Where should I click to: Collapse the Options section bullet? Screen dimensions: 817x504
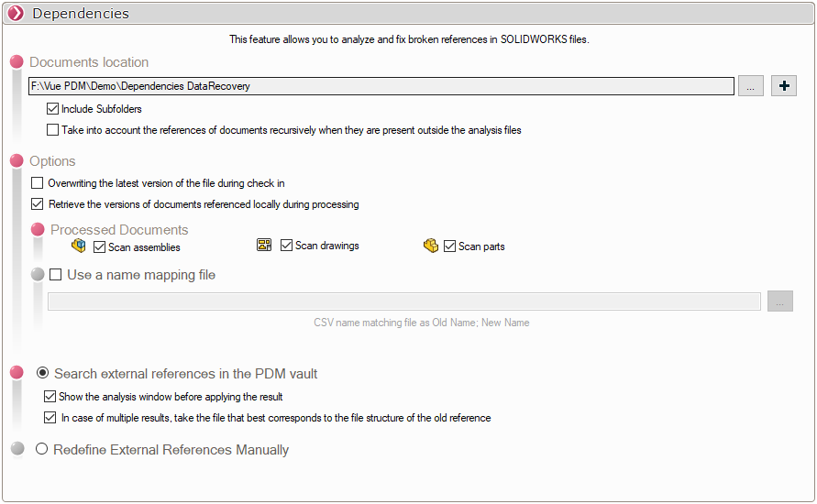tap(17, 161)
